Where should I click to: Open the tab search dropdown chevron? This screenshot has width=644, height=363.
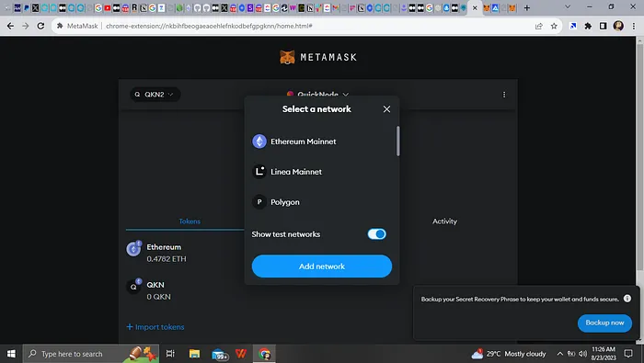pyautogui.click(x=568, y=7)
